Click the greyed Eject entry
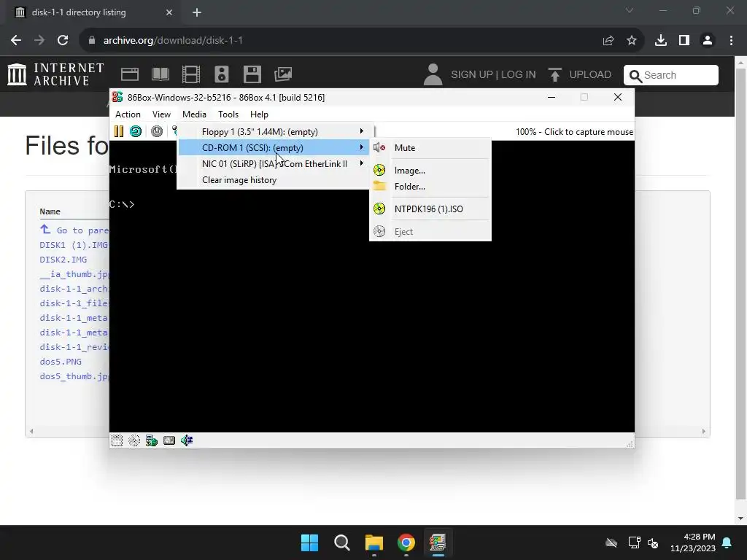 430,231
